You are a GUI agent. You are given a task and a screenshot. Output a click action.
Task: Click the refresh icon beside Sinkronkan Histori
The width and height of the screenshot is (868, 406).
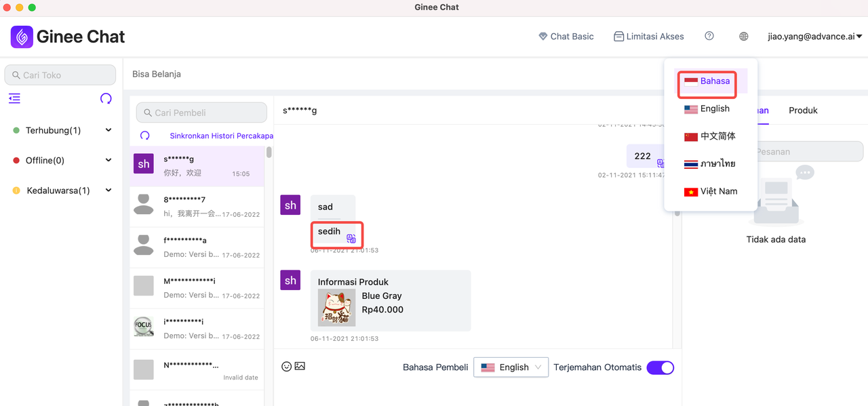click(144, 136)
